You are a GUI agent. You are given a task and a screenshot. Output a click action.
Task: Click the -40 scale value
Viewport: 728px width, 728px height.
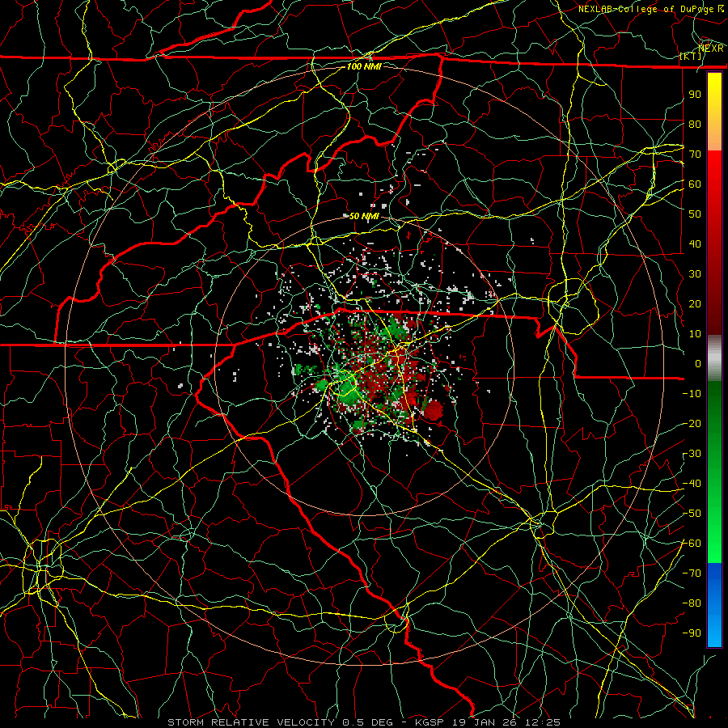692,484
